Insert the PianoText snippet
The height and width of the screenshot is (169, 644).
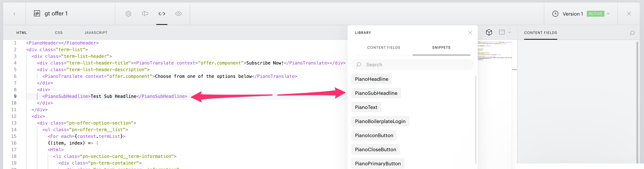(x=366, y=107)
